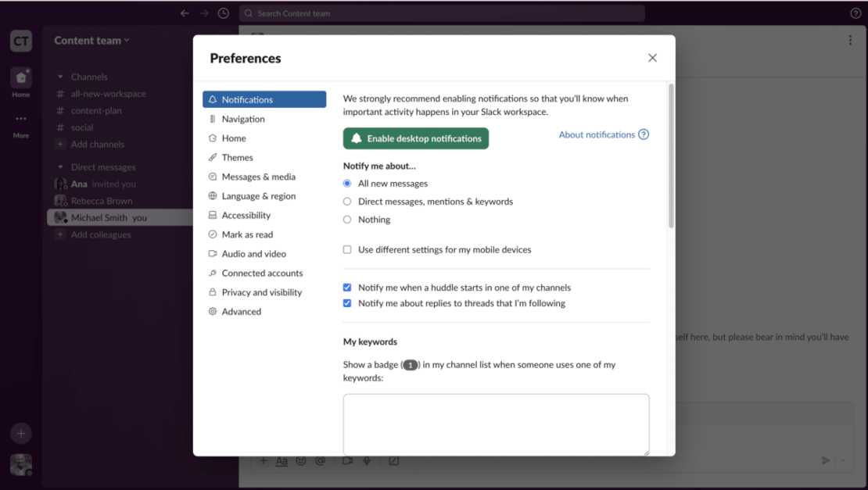The image size is (868, 490).
Task: Click the history clock icon in top bar
Action: pyautogui.click(x=224, y=13)
